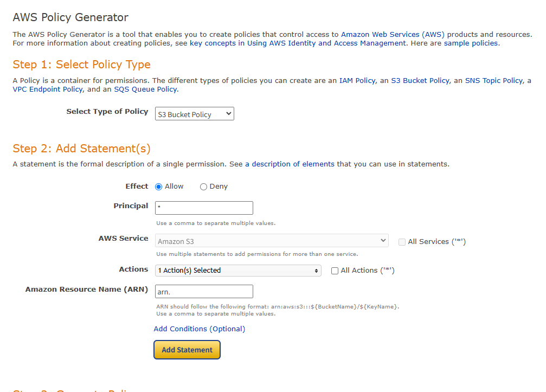Open the IAM Policy link
Screen dimensions: 546x392
pos(357,80)
